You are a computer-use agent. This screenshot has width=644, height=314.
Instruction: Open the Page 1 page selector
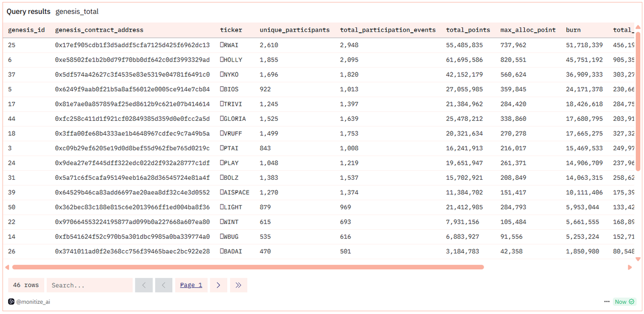pos(191,285)
